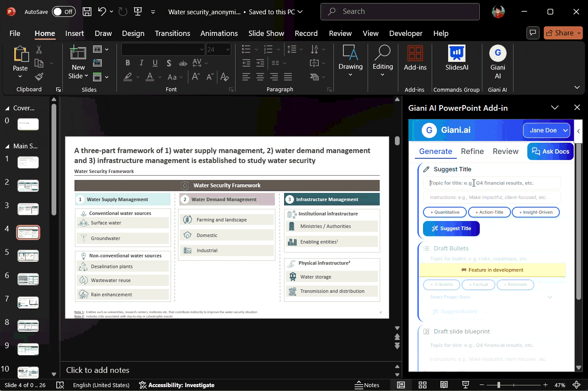The height and width of the screenshot is (391, 588).
Task: Toggle Bold formatting
Action: click(x=127, y=63)
